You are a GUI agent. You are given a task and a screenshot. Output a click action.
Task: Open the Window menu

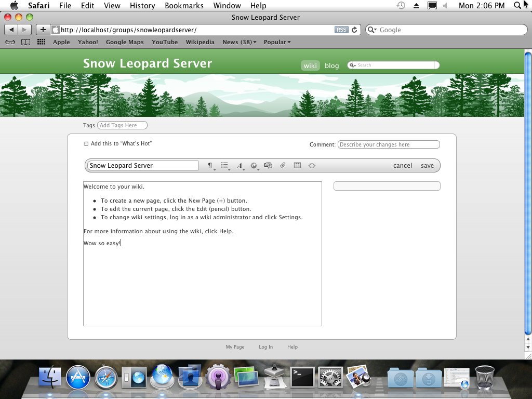pos(227,5)
